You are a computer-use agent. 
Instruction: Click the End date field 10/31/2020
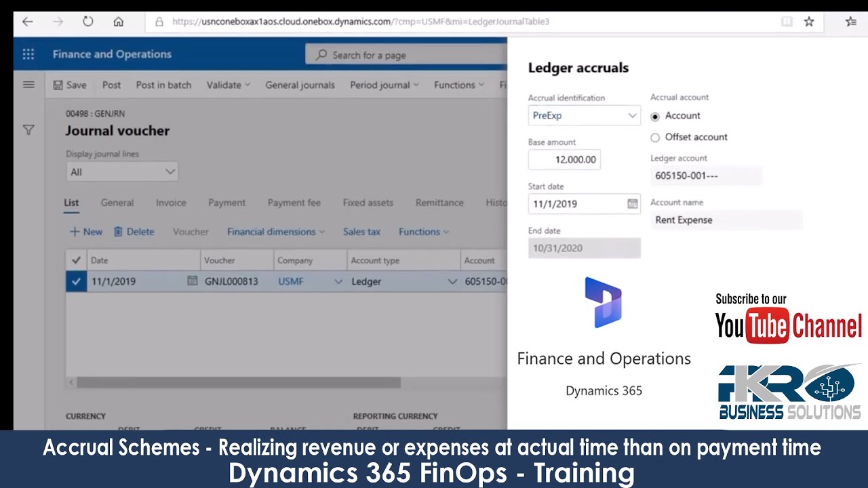pyautogui.click(x=584, y=248)
